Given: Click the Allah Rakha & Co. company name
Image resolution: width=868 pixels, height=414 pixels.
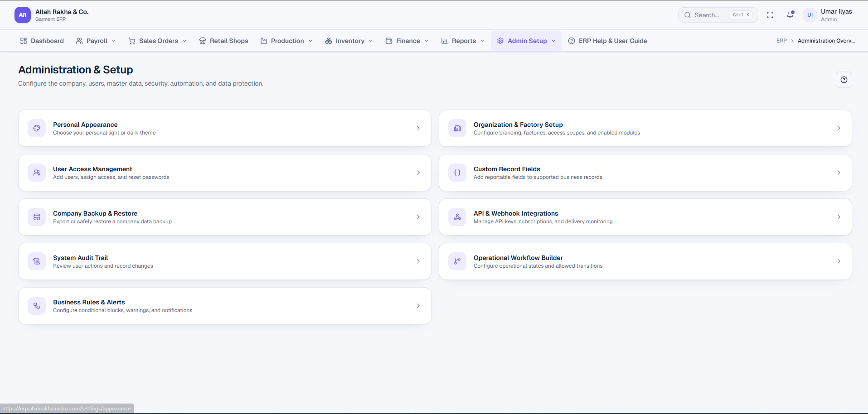Looking at the screenshot, I should [62, 12].
